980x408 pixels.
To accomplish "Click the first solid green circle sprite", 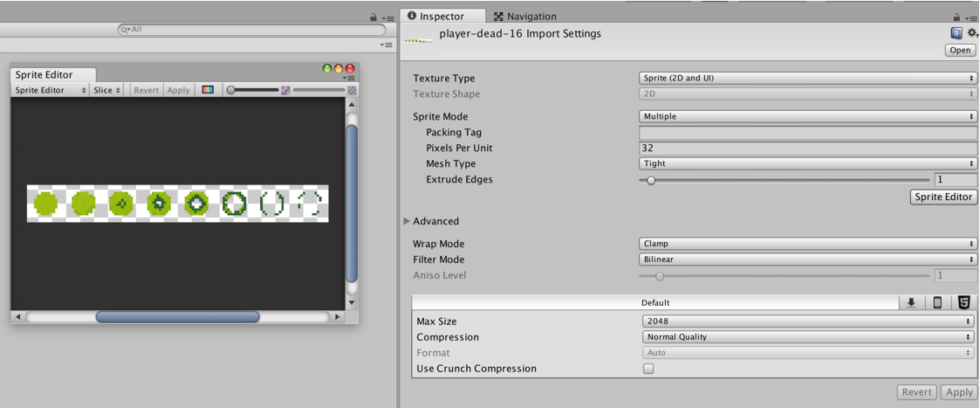I will click(x=45, y=204).
